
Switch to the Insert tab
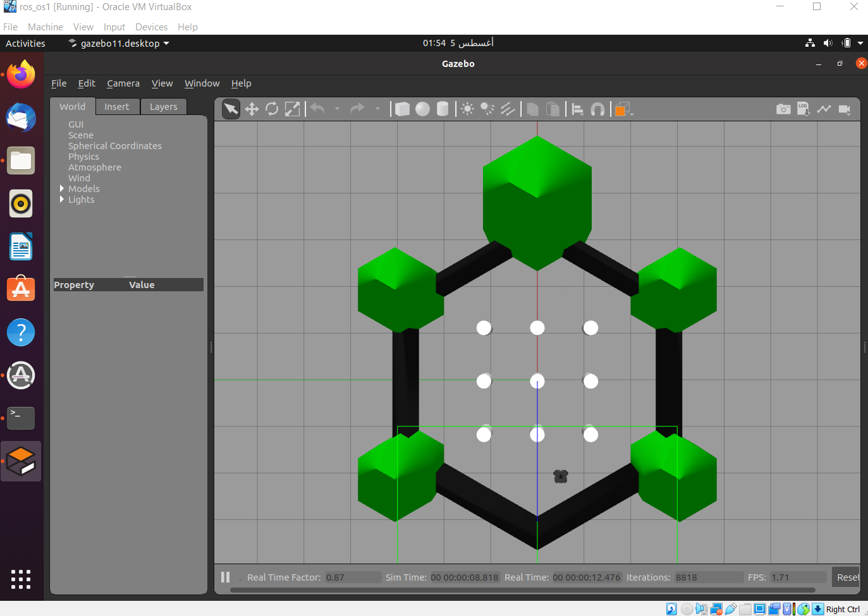pyautogui.click(x=118, y=106)
